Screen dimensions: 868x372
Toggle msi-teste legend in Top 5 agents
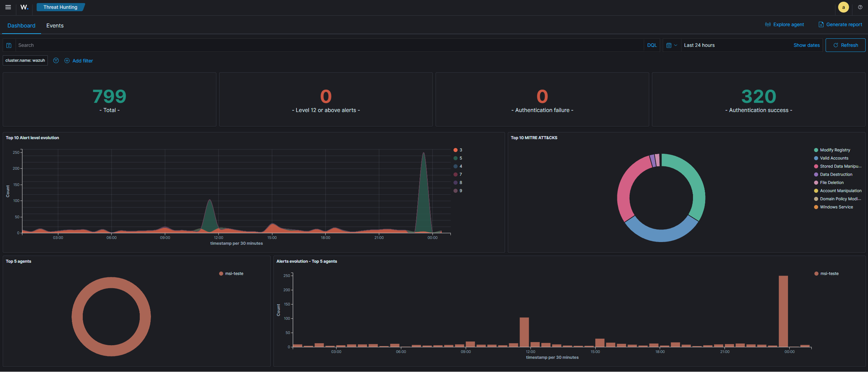tap(231, 273)
